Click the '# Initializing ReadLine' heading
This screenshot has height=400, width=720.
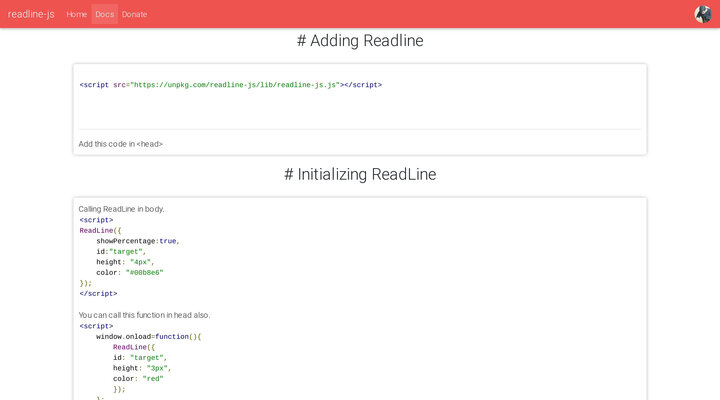pos(360,175)
